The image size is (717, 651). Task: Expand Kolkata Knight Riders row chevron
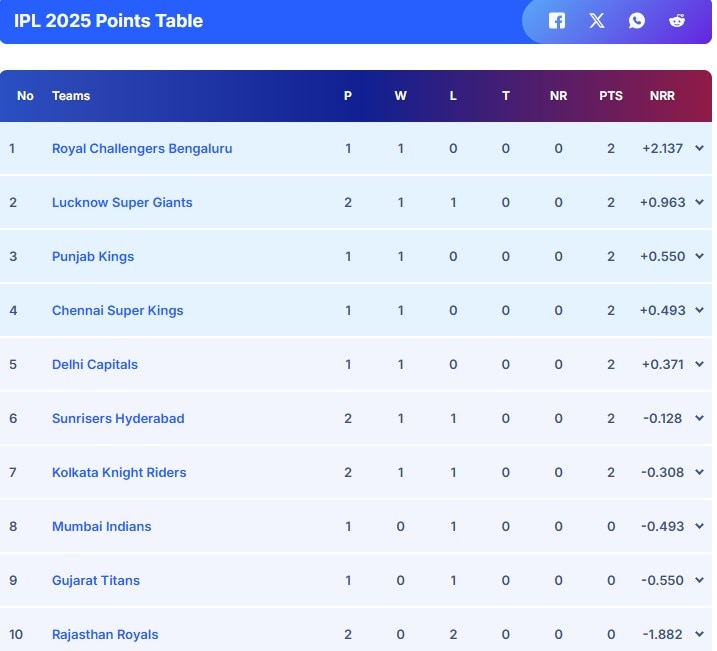699,472
